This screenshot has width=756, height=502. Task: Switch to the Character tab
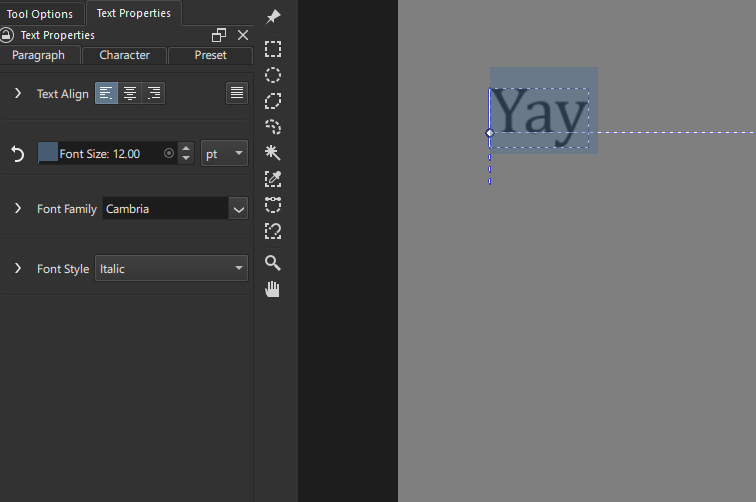tap(125, 56)
